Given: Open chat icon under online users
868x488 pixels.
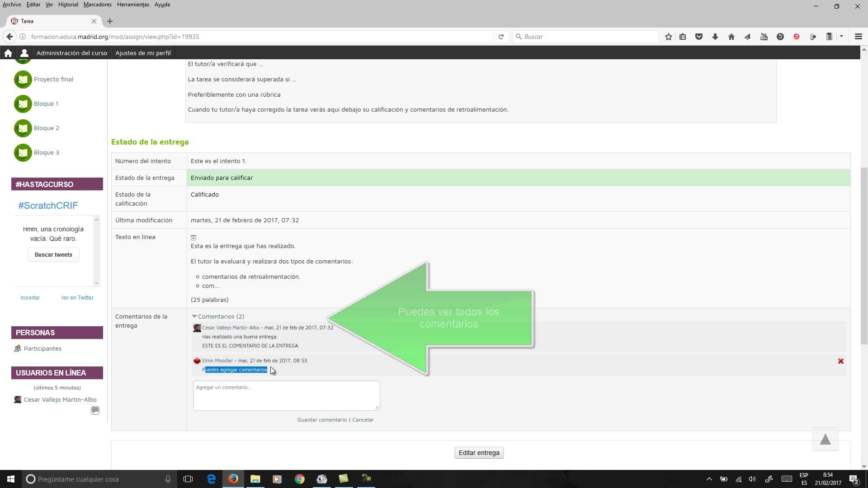Looking at the screenshot, I should tap(95, 410).
